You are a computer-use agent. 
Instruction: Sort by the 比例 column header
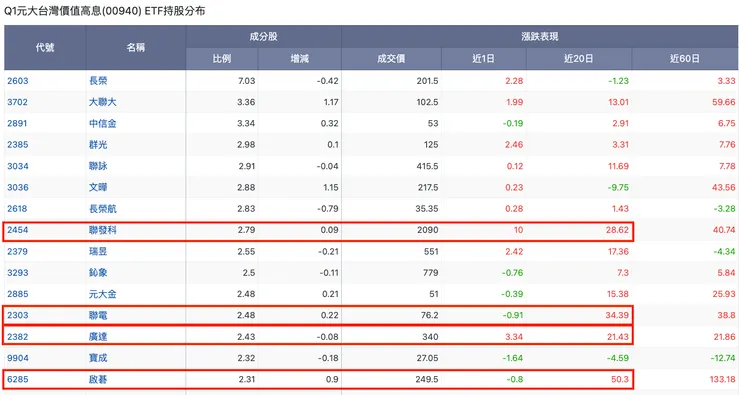222,59
